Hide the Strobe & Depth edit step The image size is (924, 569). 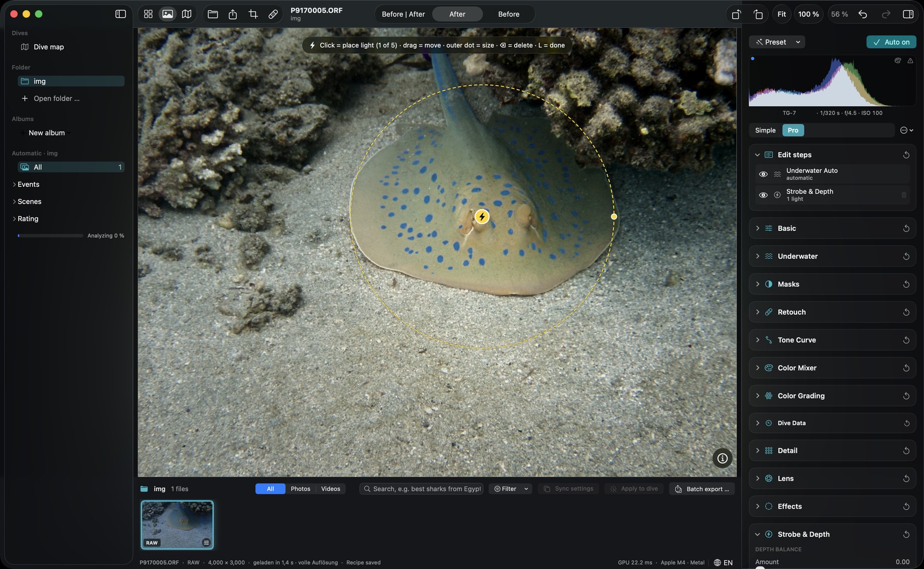tap(763, 195)
